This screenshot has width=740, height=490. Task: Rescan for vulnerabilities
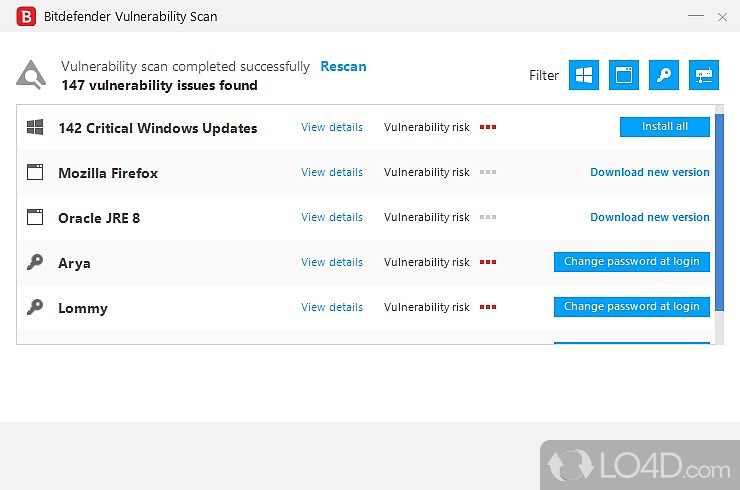tap(343, 67)
